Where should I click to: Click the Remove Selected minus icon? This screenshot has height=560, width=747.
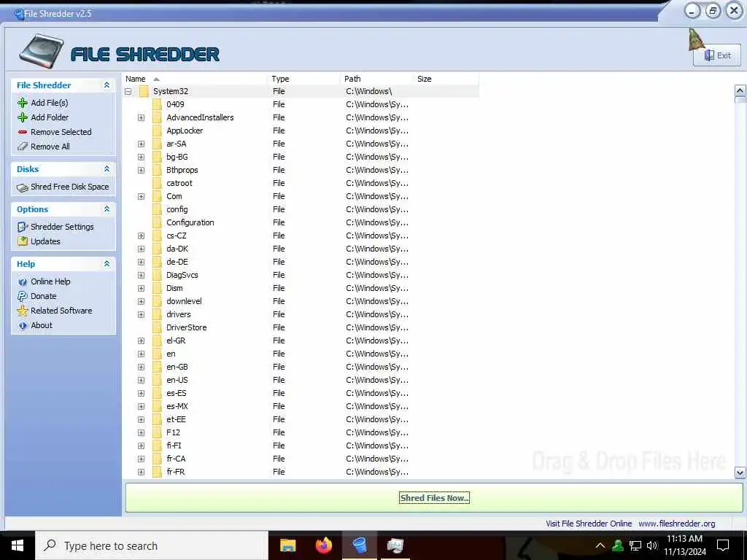click(22, 132)
